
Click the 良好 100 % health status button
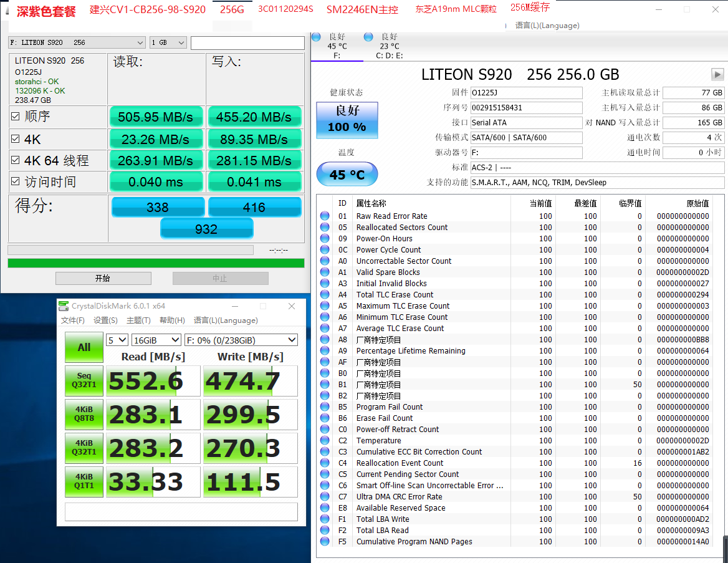pos(347,120)
